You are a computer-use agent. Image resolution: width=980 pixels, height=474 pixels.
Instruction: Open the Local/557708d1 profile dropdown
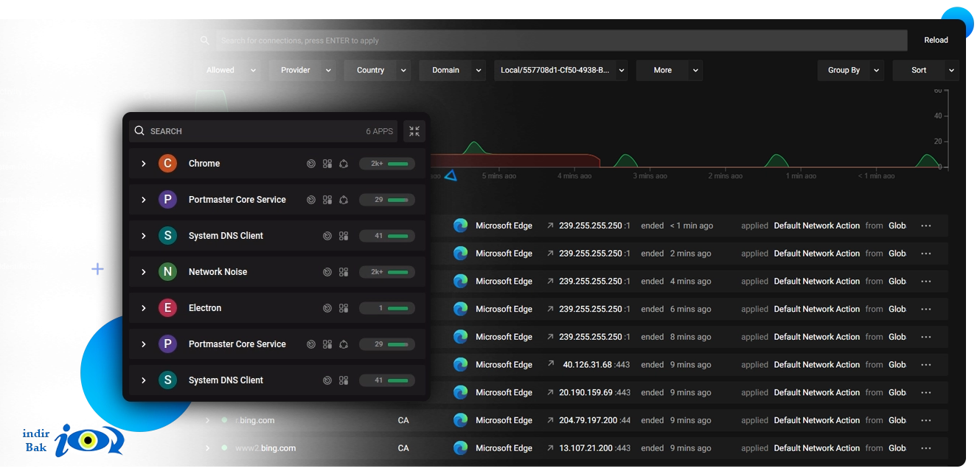(561, 70)
